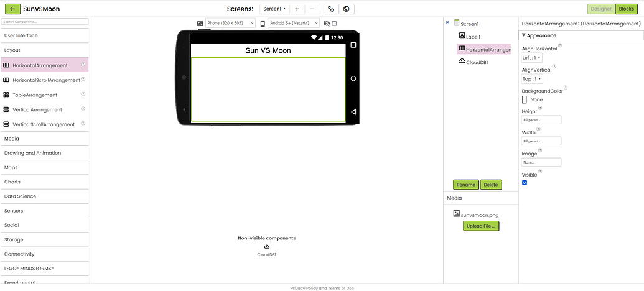Switch to Blocks view
The width and height of the screenshot is (644, 291).
pos(625,9)
